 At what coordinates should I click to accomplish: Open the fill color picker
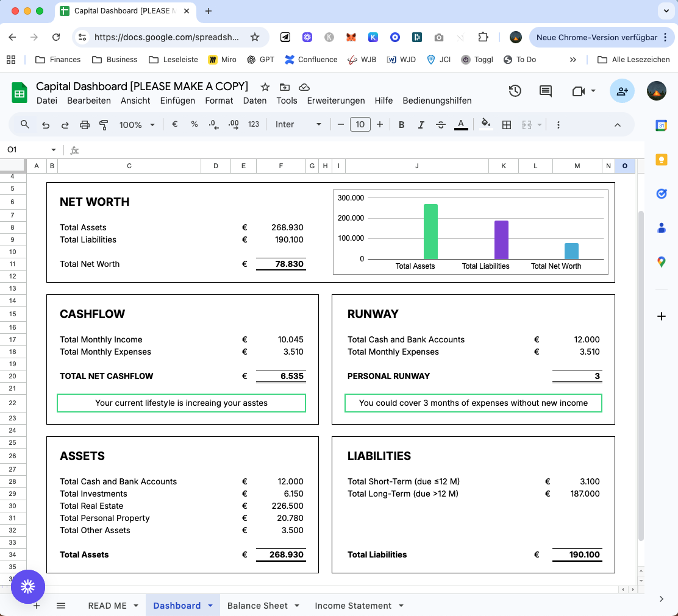coord(485,125)
